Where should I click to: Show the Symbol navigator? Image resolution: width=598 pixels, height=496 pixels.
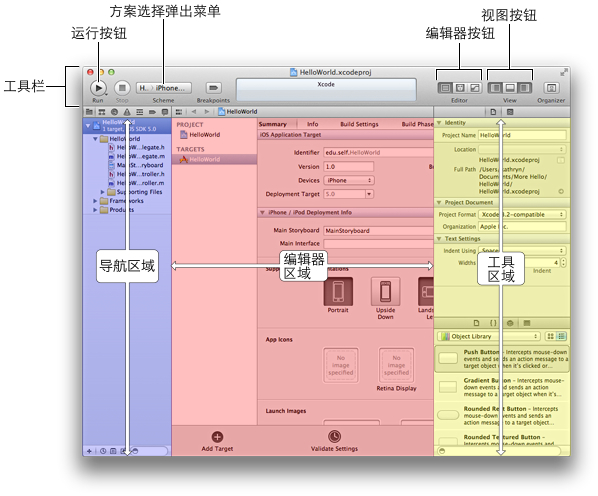[x=102, y=112]
